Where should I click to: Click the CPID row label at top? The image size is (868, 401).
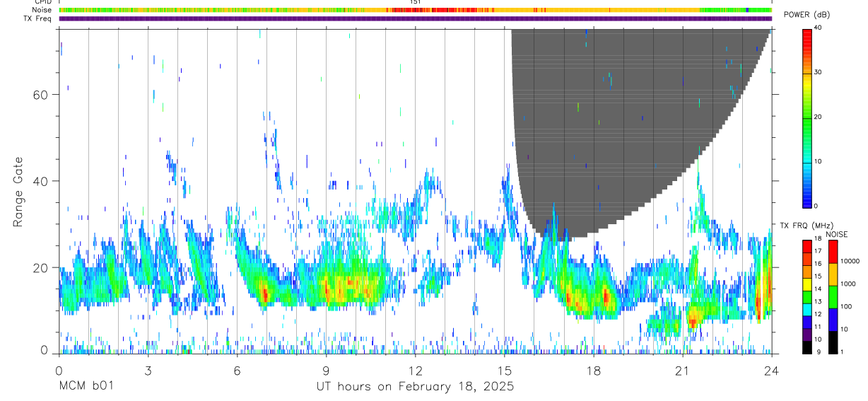(42, 2)
